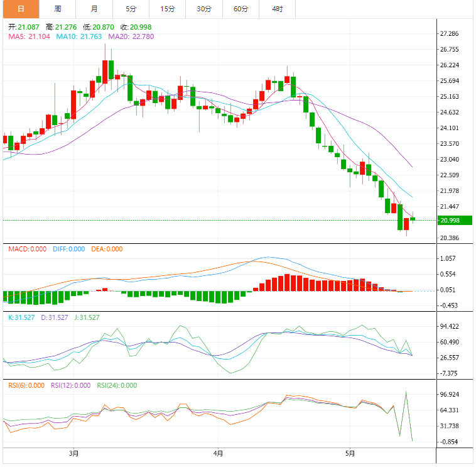The height and width of the screenshot is (467, 476).
Task: Click the 4月 date axis marker
Action: tap(218, 454)
